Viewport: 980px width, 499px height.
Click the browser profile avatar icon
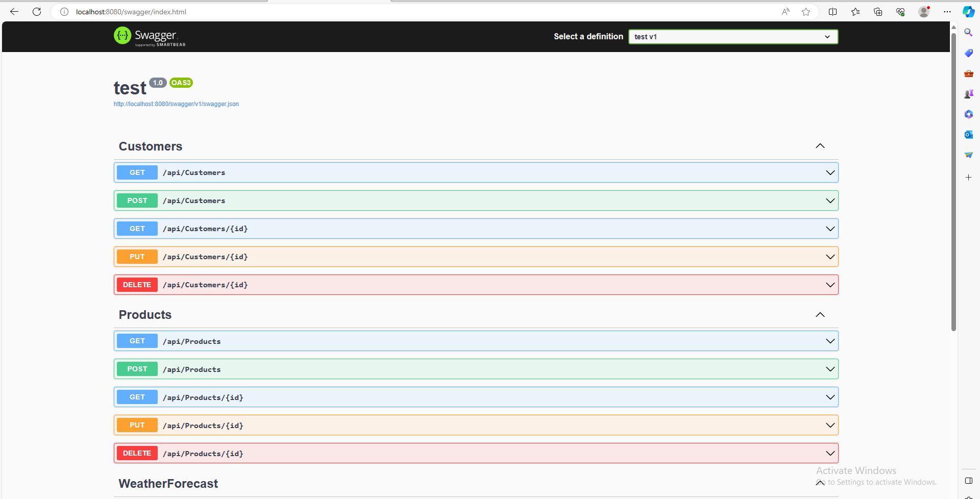923,12
